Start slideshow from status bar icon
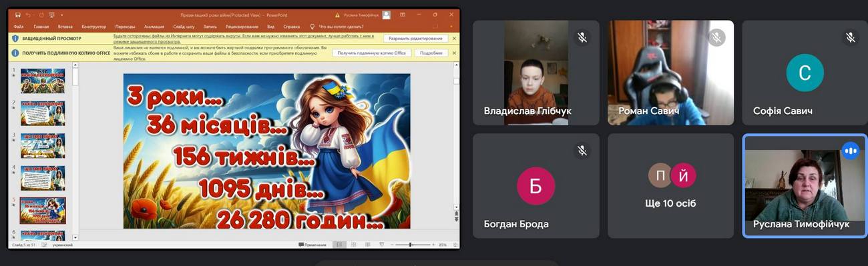The image size is (868, 266). point(382,245)
